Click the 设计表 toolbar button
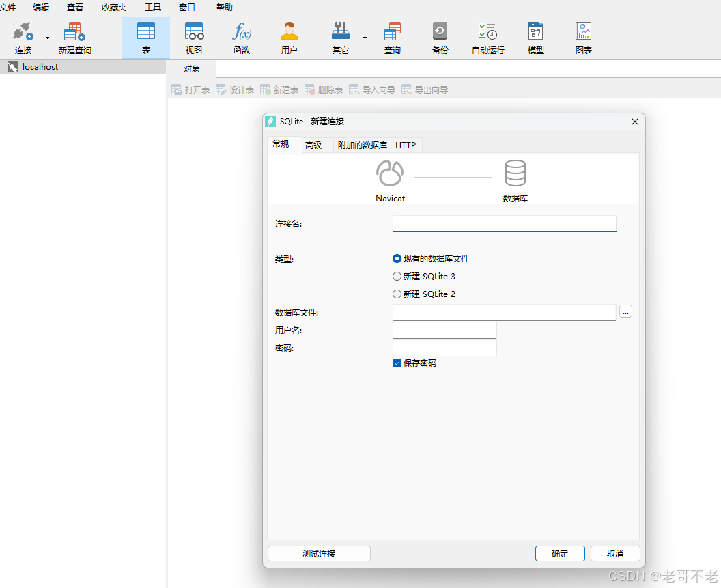 coord(235,89)
